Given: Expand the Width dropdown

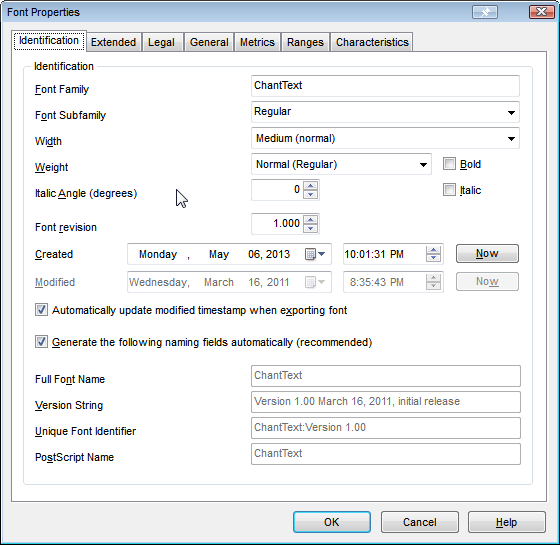Looking at the screenshot, I should 511,139.
